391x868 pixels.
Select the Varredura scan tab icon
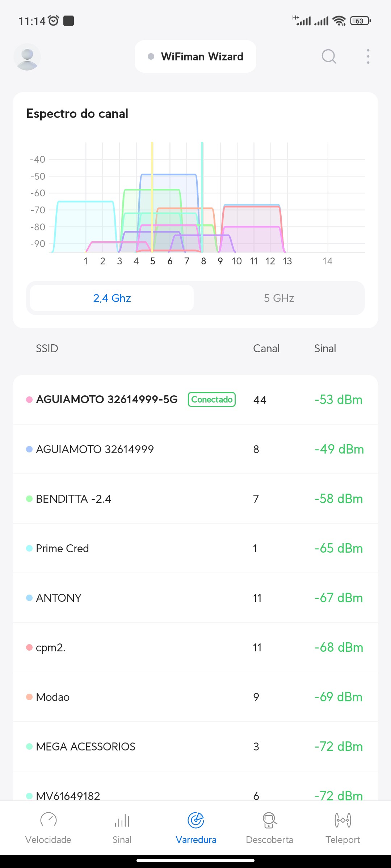coord(196,820)
